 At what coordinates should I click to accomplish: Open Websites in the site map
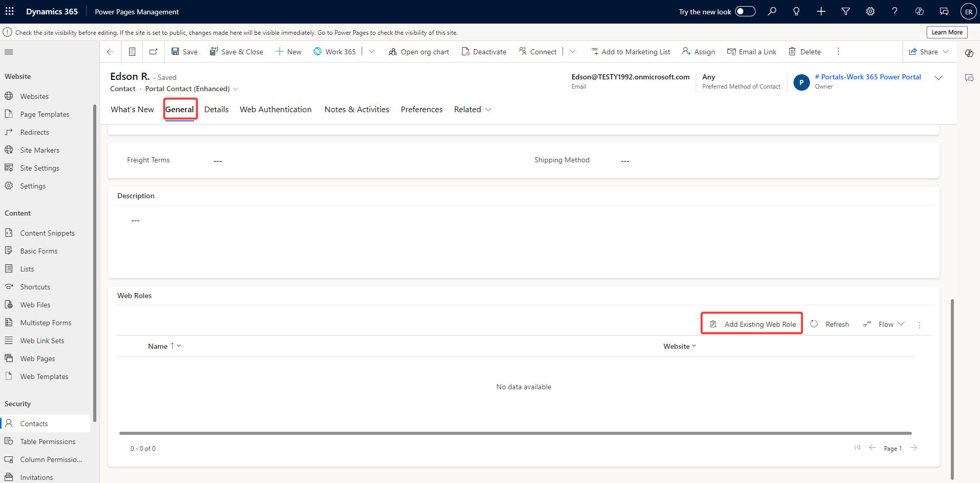(x=45, y=96)
